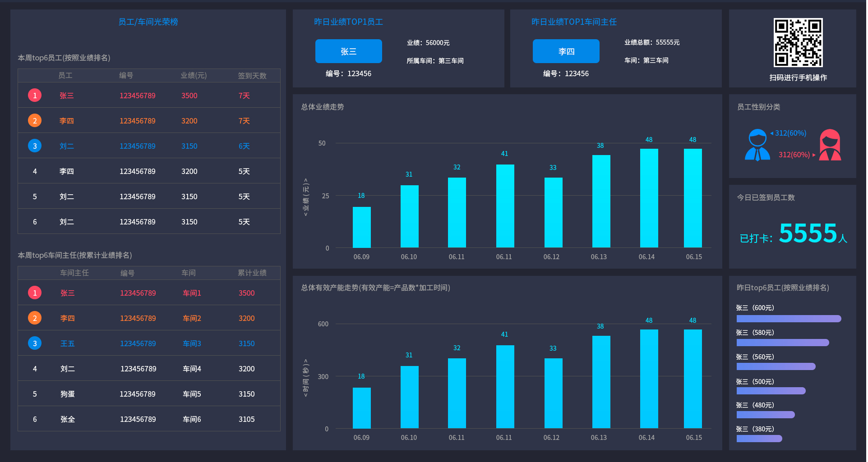Click the 张三 top employee button

[x=348, y=51]
